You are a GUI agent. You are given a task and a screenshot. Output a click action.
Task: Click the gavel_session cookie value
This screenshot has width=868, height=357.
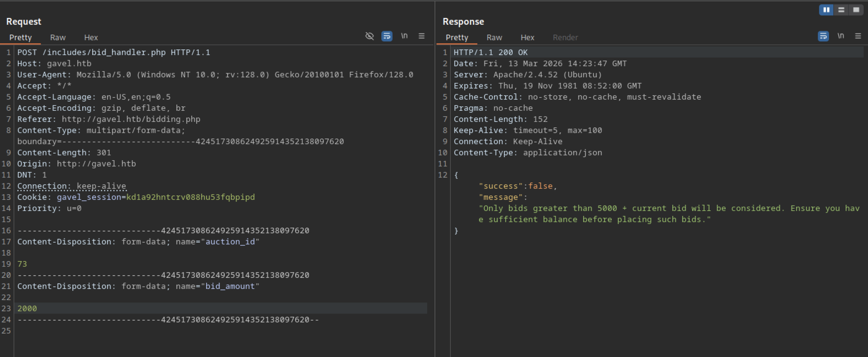tap(190, 197)
